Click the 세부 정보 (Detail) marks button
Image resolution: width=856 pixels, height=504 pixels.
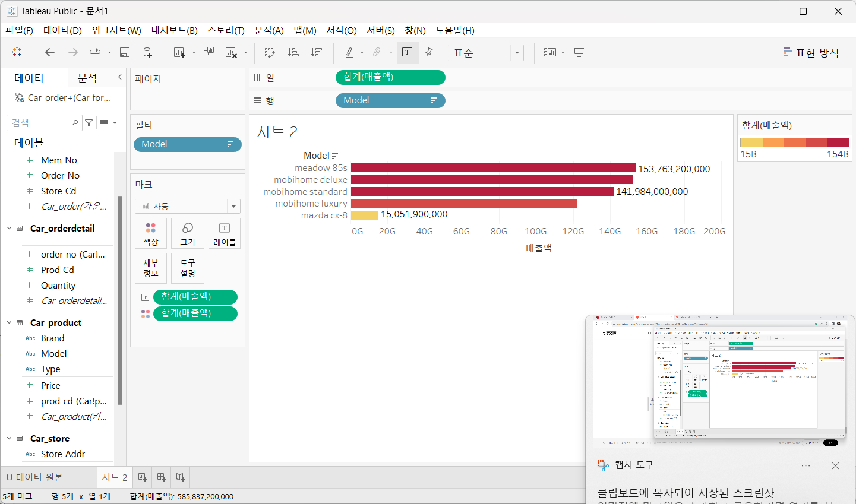click(151, 268)
